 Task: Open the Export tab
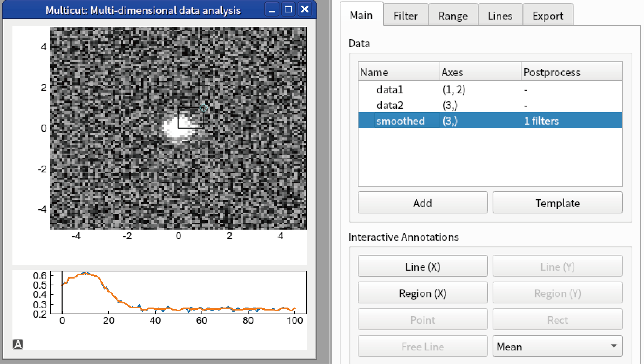click(x=548, y=15)
